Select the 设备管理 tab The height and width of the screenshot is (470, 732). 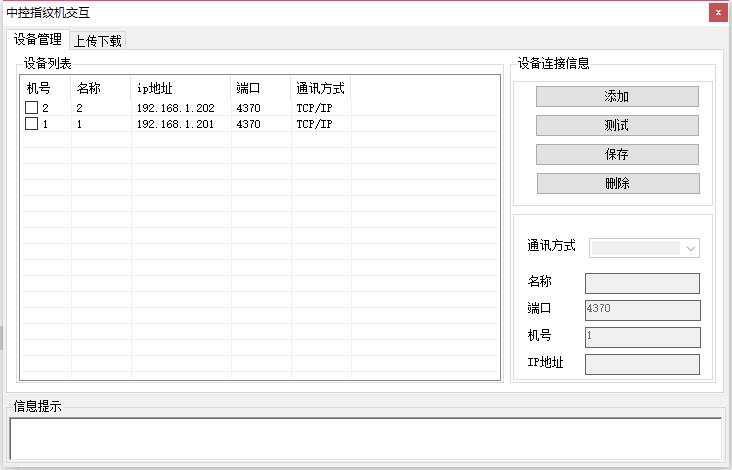pos(38,40)
